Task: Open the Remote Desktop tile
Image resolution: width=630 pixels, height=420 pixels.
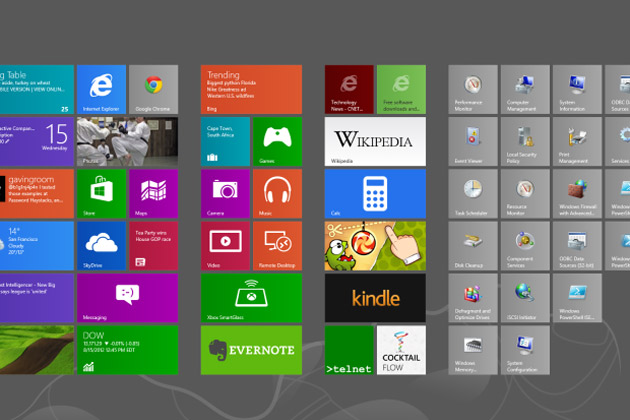Action: 277,245
